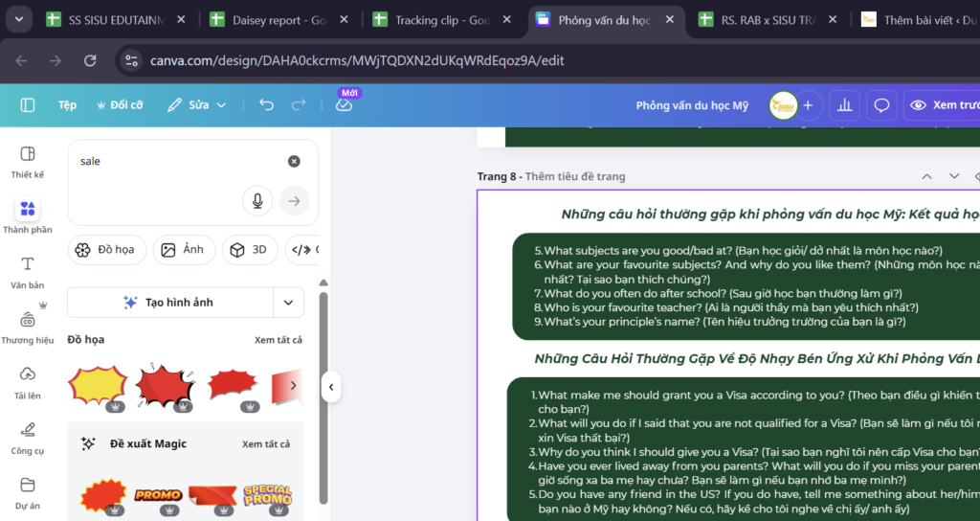Open Tải lên upload panel

click(27, 381)
